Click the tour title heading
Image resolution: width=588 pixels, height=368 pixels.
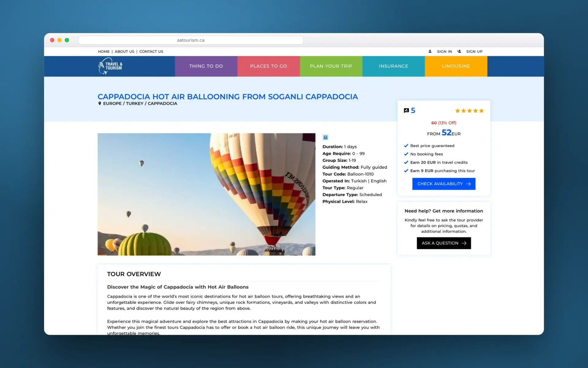pos(228,97)
